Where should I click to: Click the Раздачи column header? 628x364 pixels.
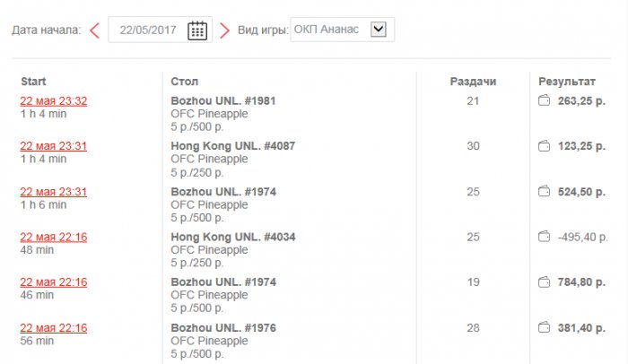click(473, 82)
